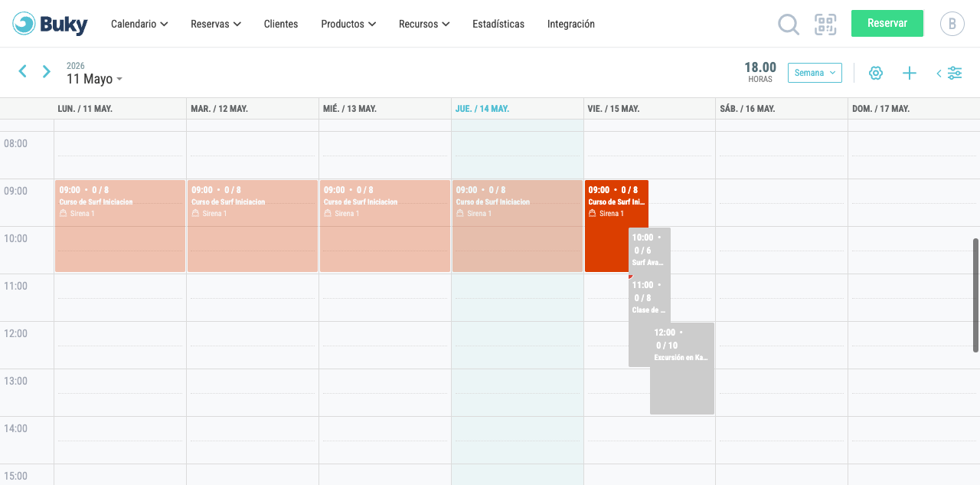Open calendar settings gear icon

pos(876,73)
